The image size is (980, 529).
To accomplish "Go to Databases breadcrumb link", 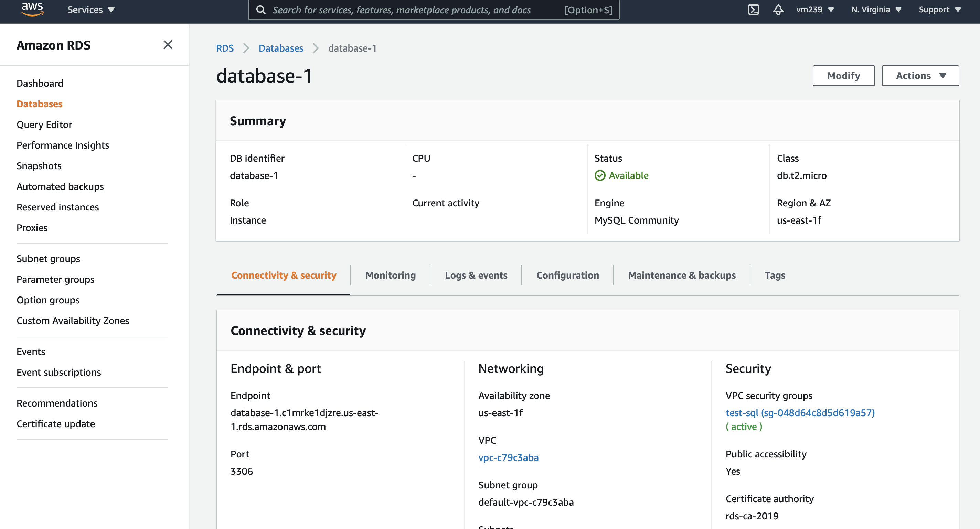I will pos(281,48).
